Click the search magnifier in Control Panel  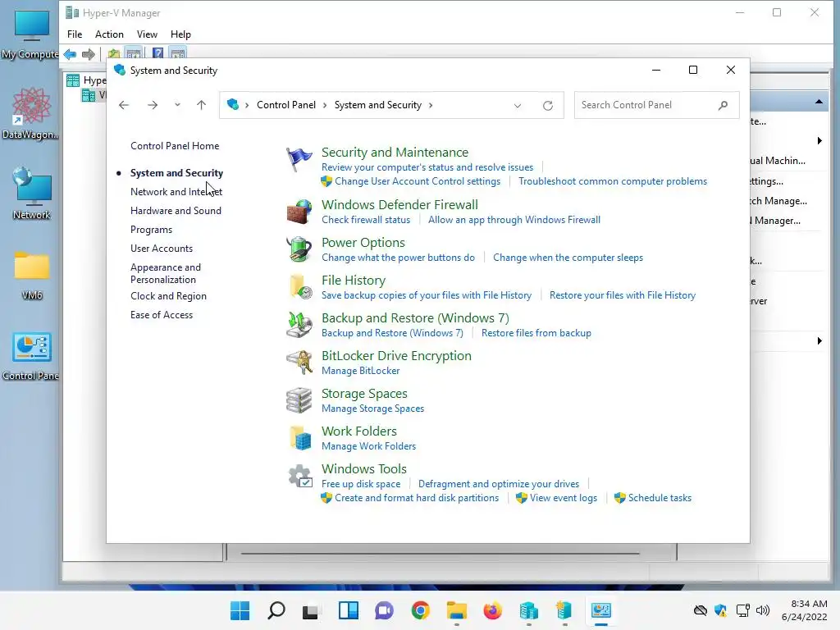[x=724, y=105]
